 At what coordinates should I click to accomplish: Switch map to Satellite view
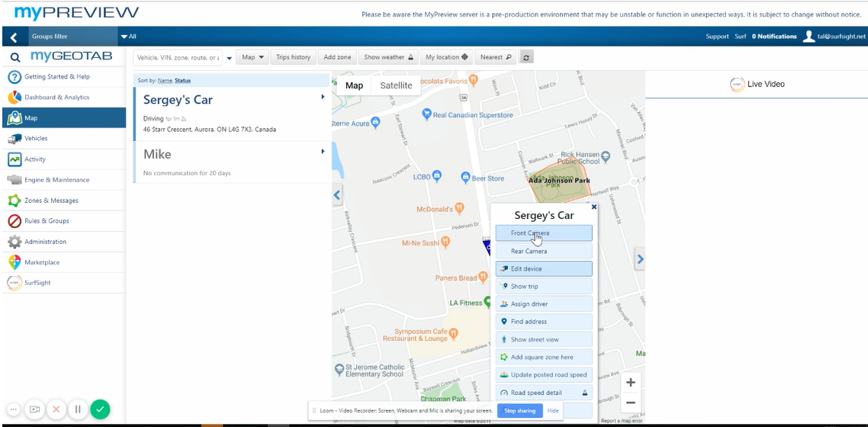click(x=396, y=85)
